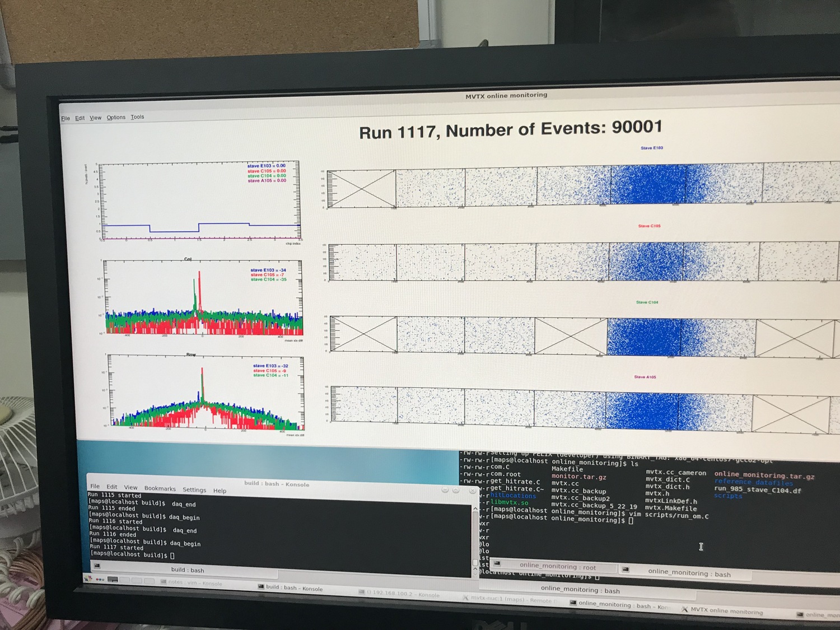Click terminal icon on 'online_monitoring : root' tab

coord(497,564)
